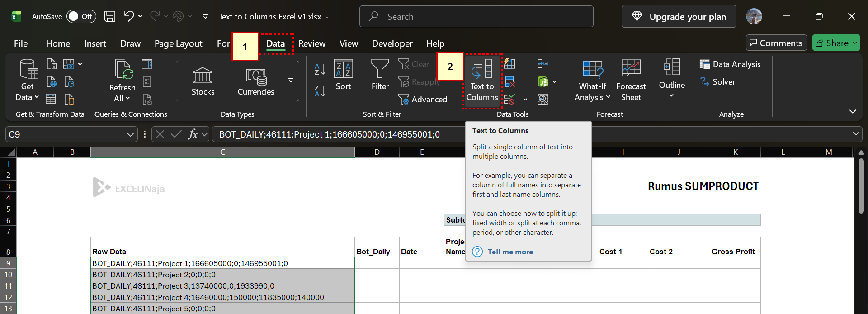Toggle the Filter funnel
Image resolution: width=868 pixels, height=314 pixels.
click(380, 75)
